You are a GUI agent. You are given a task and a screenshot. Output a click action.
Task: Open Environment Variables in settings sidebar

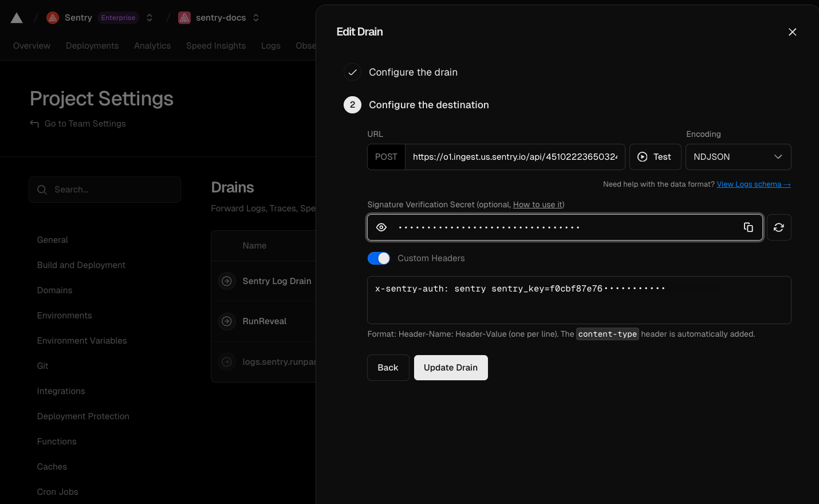coord(82,341)
